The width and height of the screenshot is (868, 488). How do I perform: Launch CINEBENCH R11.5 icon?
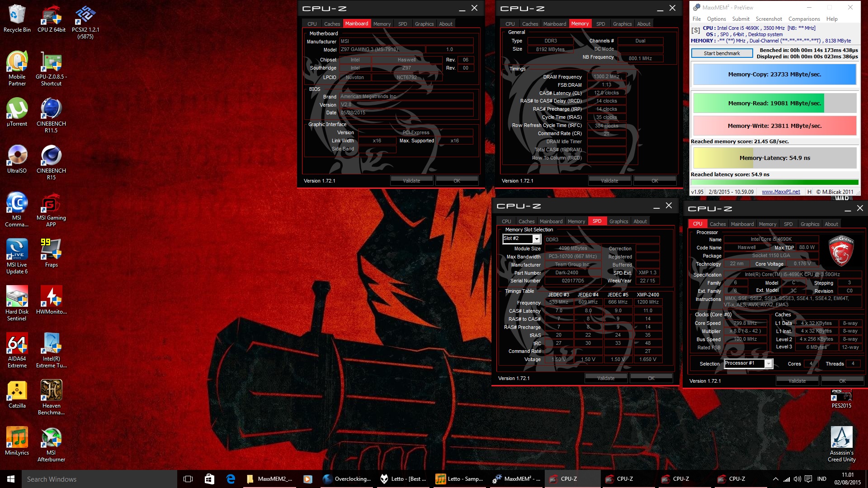tap(52, 115)
